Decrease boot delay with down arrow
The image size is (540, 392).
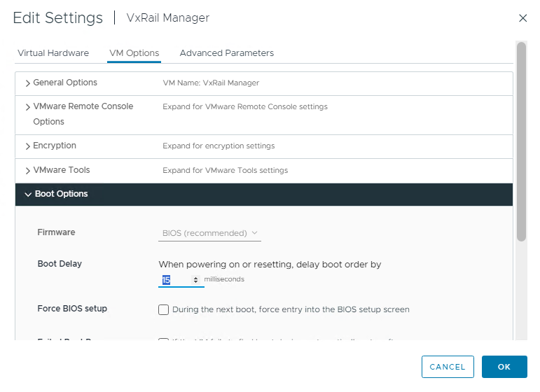tap(195, 282)
